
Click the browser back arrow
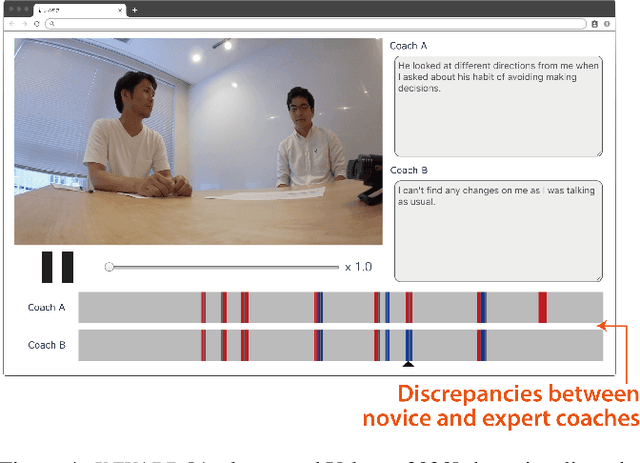pyautogui.click(x=12, y=24)
